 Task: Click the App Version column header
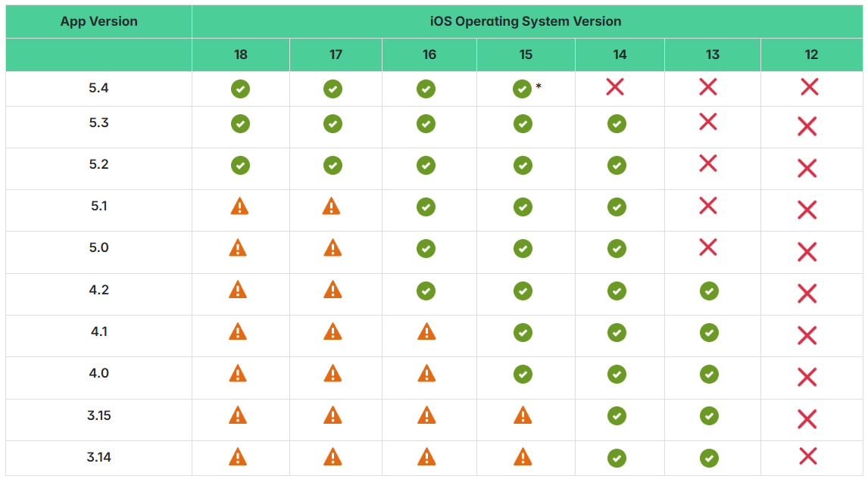(99, 22)
